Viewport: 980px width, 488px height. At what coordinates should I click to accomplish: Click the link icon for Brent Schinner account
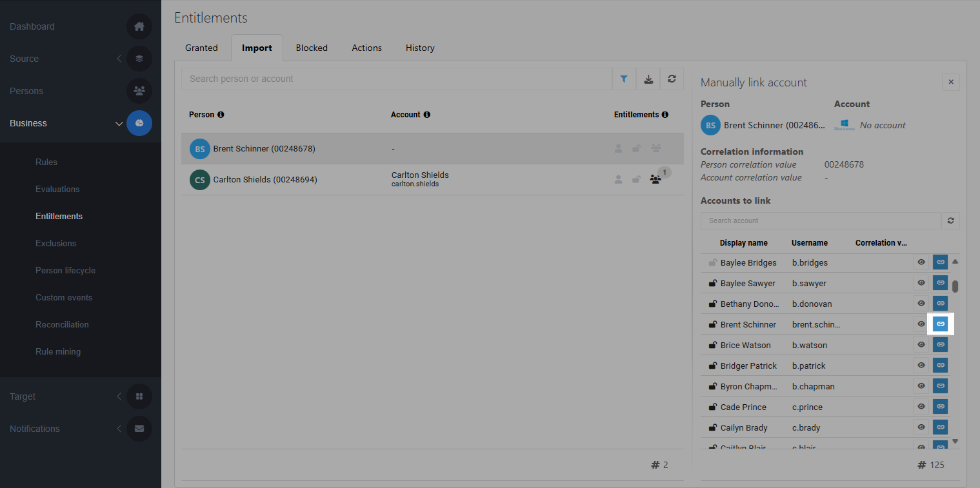tap(941, 324)
